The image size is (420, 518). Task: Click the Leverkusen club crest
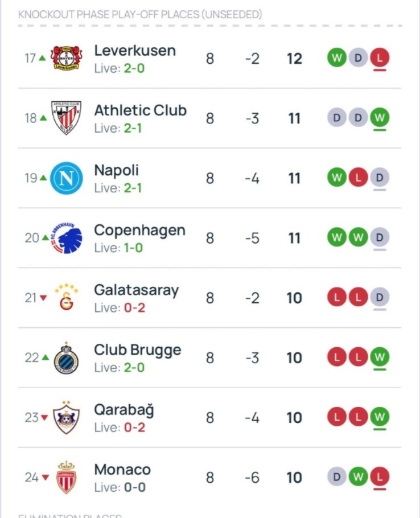tap(67, 58)
